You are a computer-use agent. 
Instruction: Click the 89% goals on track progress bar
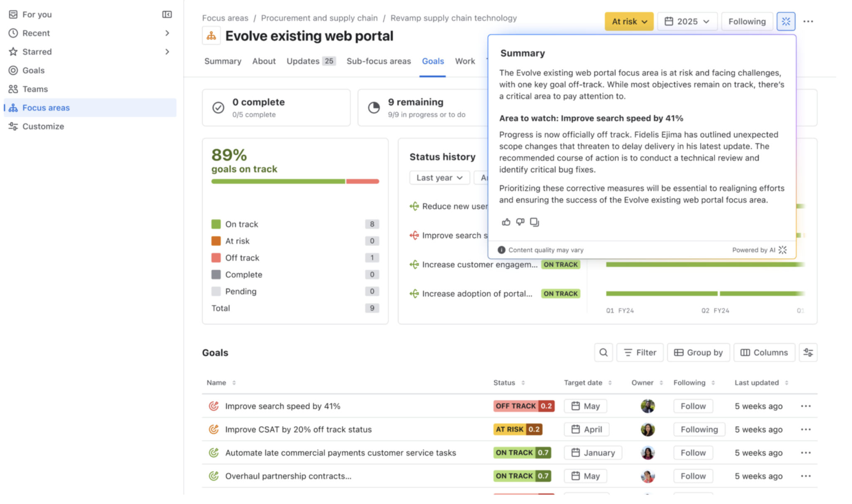click(x=295, y=181)
